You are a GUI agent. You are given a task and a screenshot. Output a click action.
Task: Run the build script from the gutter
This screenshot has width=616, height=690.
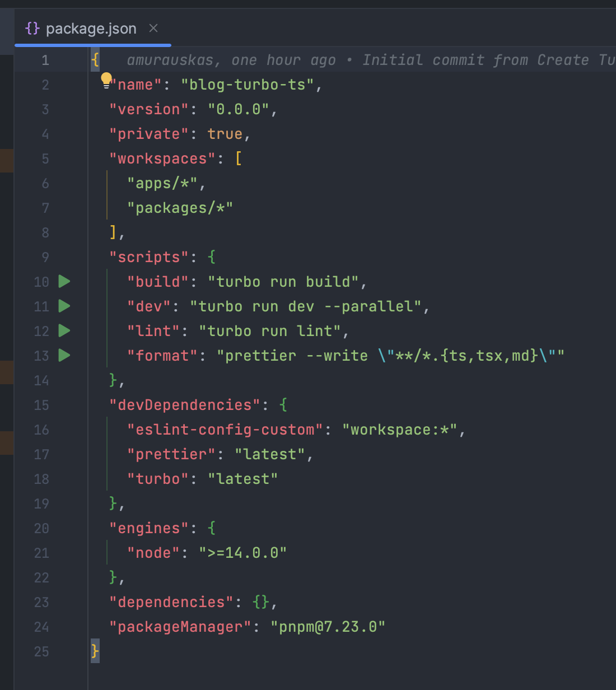(x=64, y=281)
